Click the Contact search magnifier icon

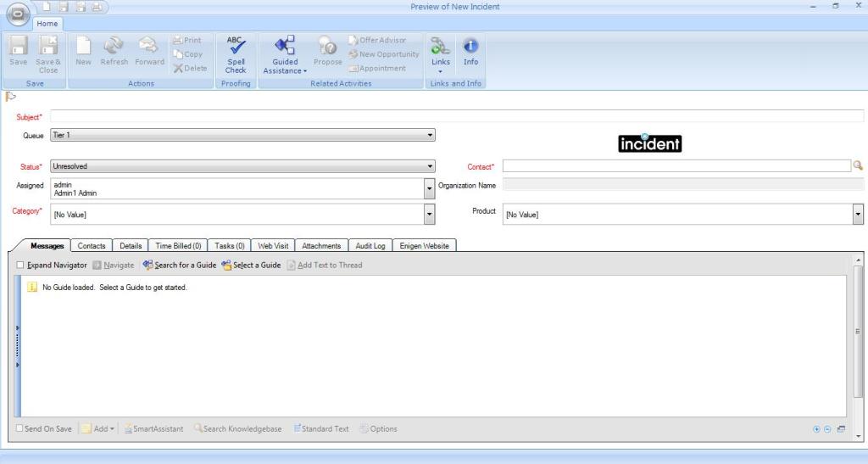[x=858, y=166]
